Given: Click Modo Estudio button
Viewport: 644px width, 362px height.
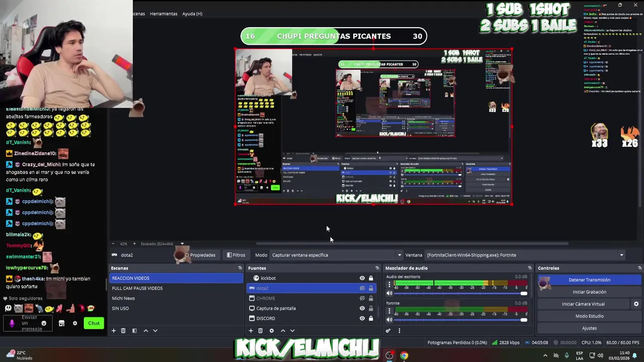Looking at the screenshot, I should (589, 316).
